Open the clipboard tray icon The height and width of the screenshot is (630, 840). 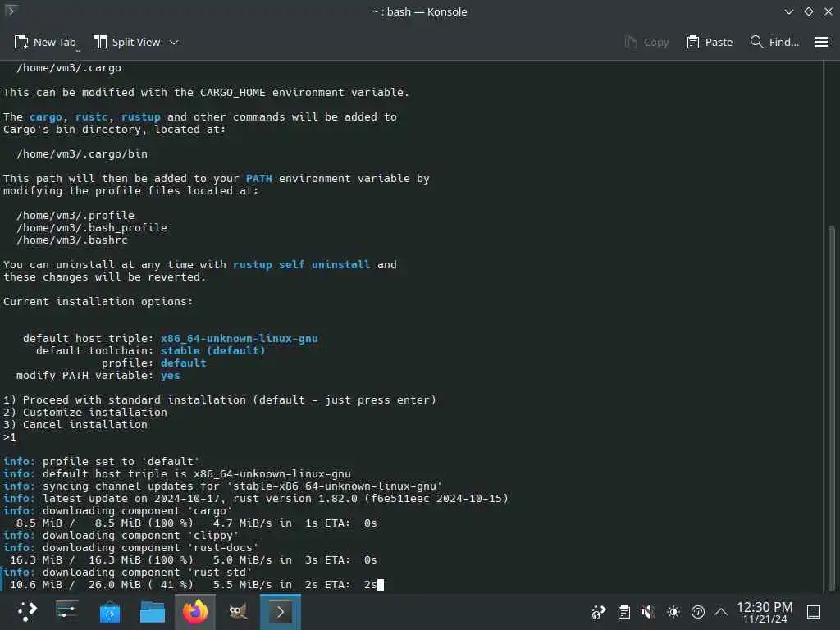click(x=623, y=612)
